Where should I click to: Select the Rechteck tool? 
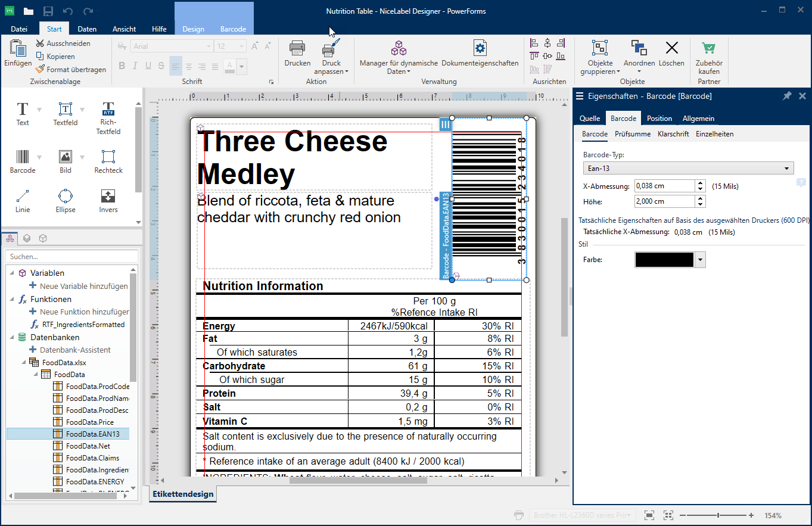pos(108,161)
